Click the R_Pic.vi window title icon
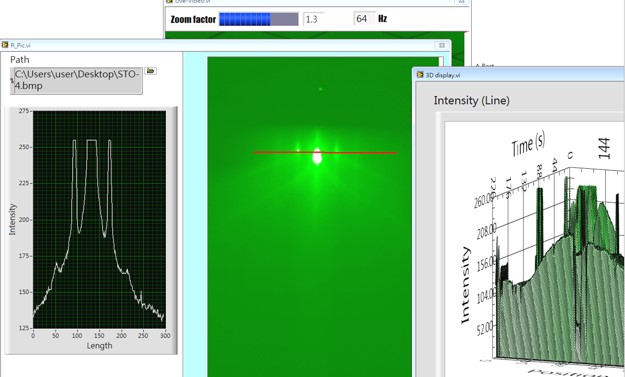This screenshot has width=625, height=377. click(x=5, y=45)
